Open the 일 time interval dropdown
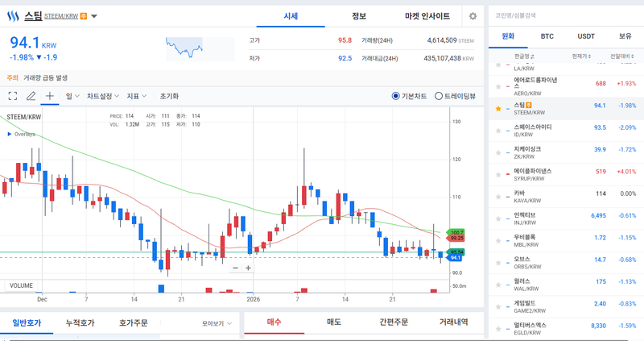 72,95
